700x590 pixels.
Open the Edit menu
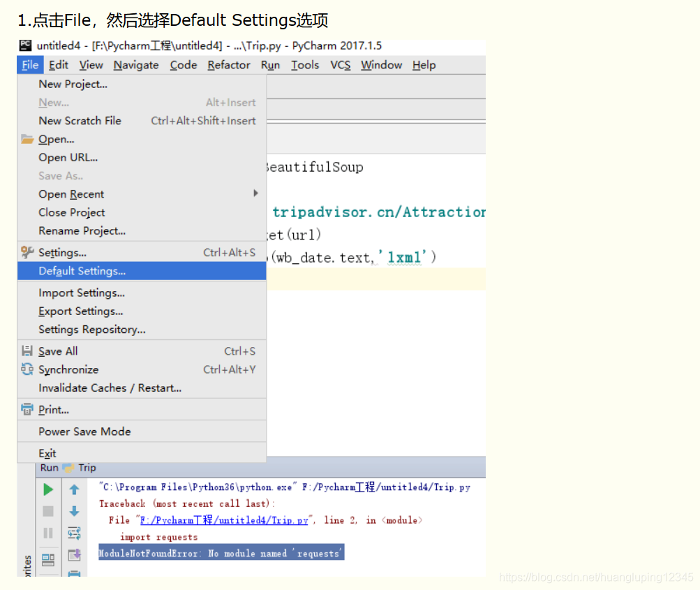pyautogui.click(x=59, y=65)
